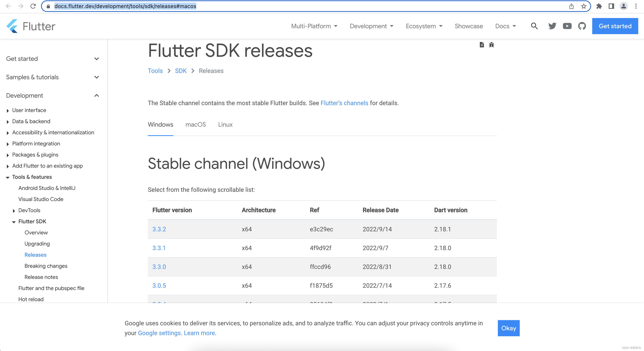This screenshot has height=351, width=644.
Task: Download Flutter version 3.0.5
Action: [159, 286]
